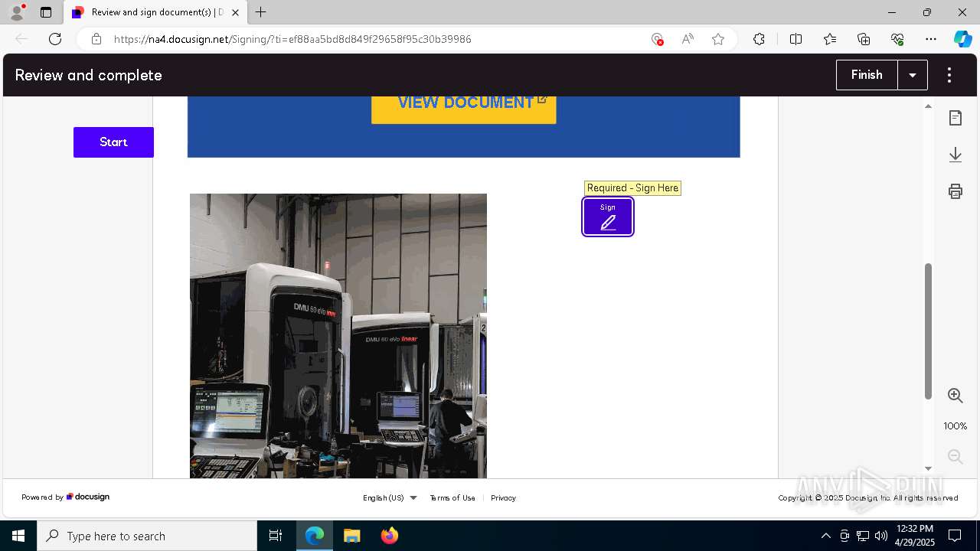
Task: Open the tab actions menu icon
Action: pyautogui.click(x=46, y=12)
